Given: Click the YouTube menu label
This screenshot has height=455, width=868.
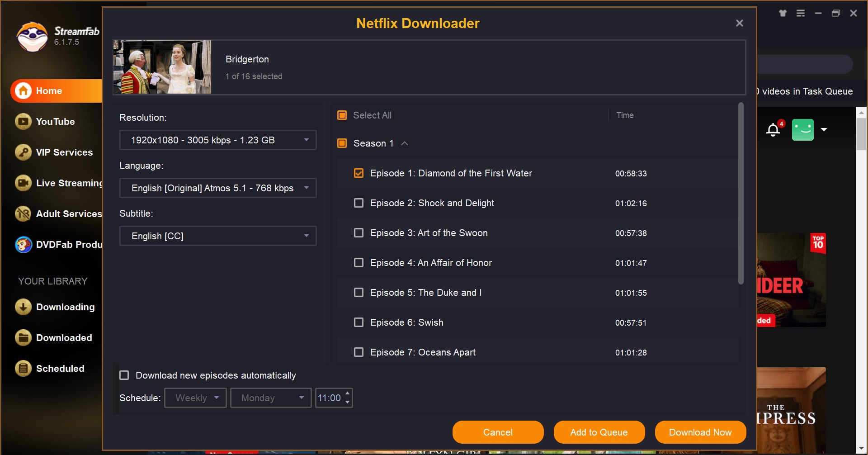Looking at the screenshot, I should (55, 122).
